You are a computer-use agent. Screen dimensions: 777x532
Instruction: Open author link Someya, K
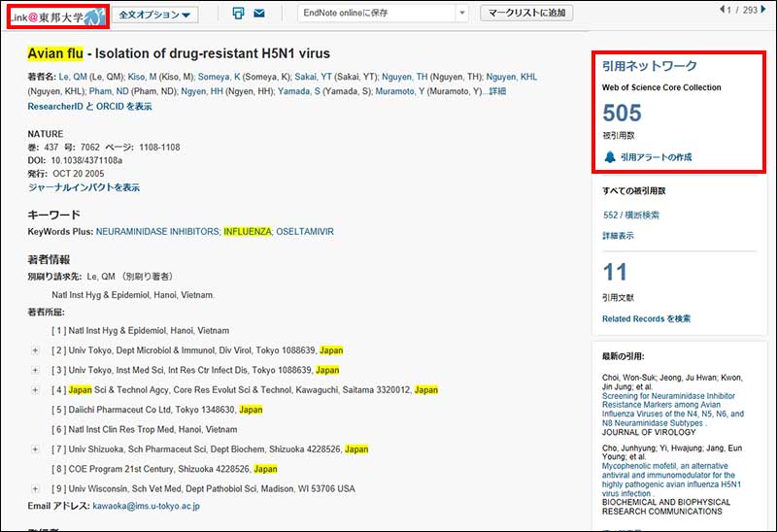click(x=220, y=77)
